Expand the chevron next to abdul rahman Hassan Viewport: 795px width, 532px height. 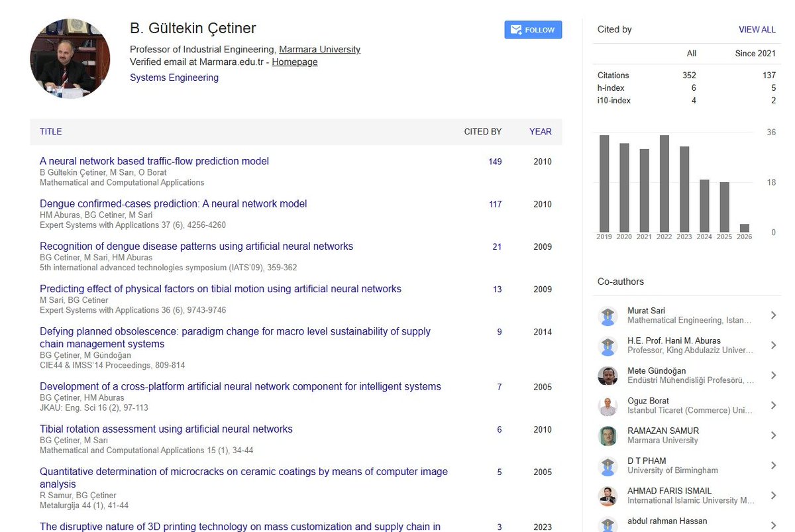pyautogui.click(x=773, y=525)
